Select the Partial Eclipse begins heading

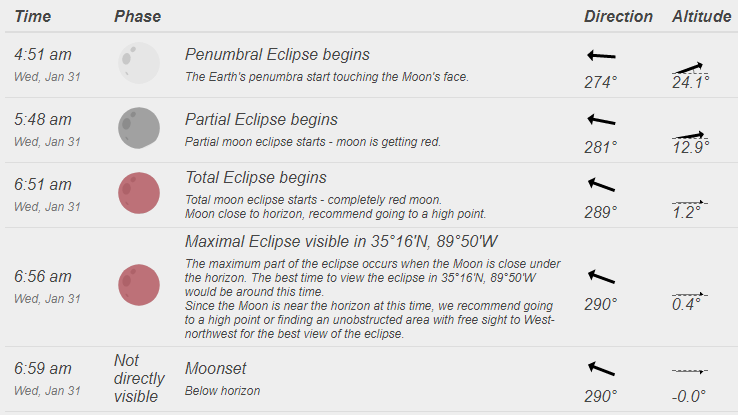coord(261,120)
